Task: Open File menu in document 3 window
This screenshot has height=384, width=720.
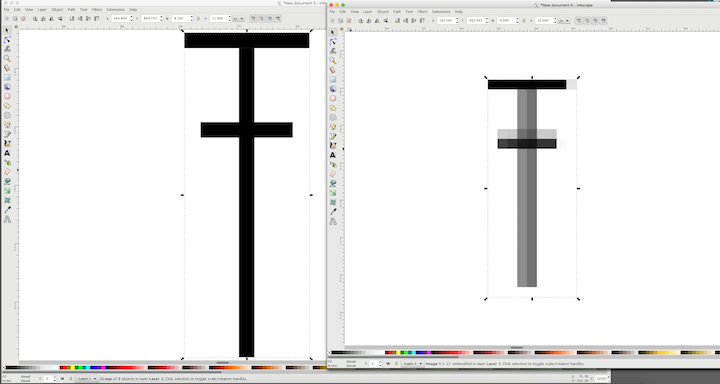Action: [x=6, y=9]
